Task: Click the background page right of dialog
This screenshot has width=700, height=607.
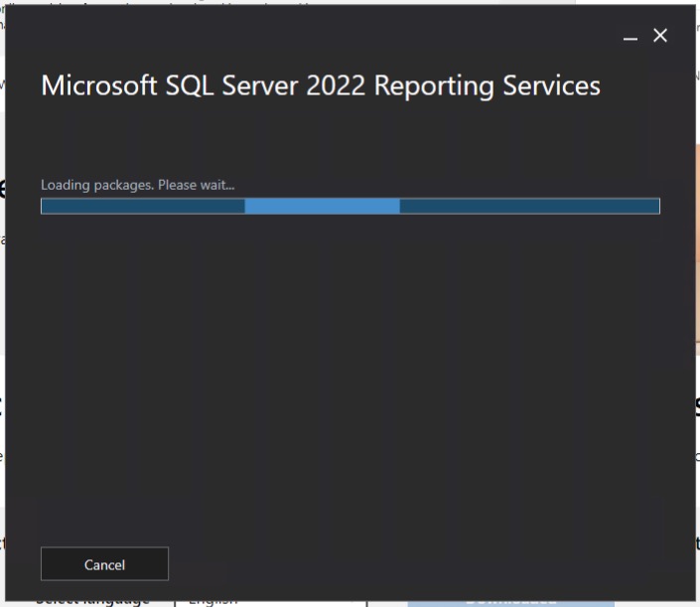Action: click(x=697, y=298)
